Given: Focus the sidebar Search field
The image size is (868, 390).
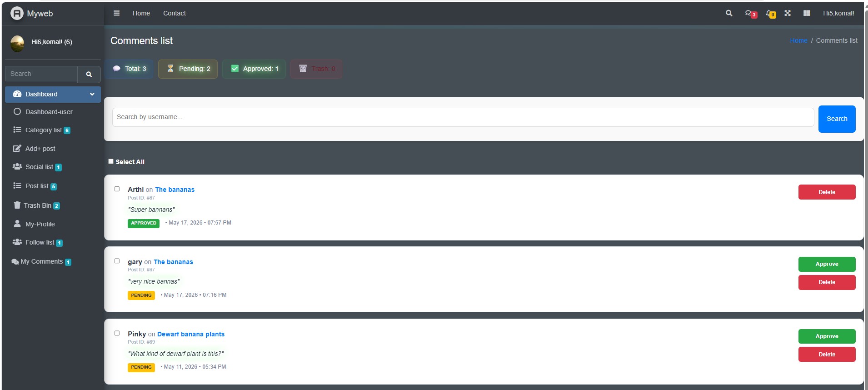Looking at the screenshot, I should pyautogui.click(x=41, y=74).
